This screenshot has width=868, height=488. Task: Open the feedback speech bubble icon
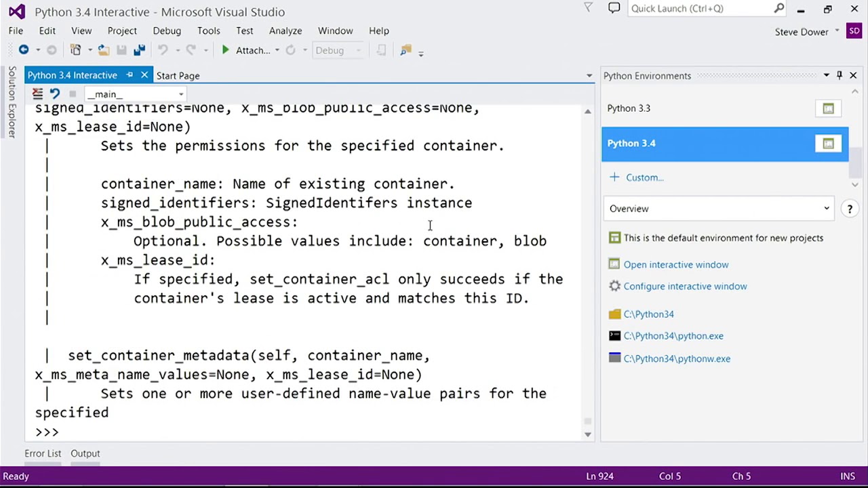[x=614, y=8]
